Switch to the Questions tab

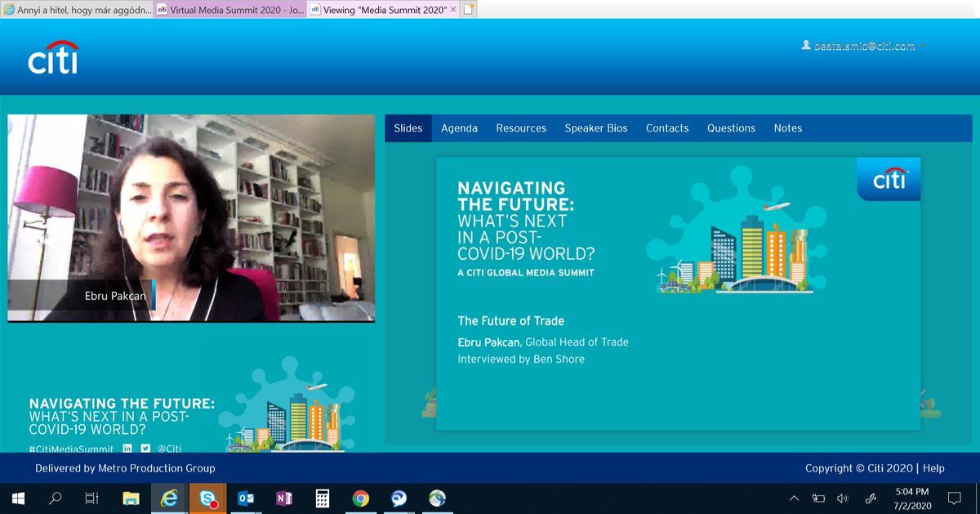731,128
